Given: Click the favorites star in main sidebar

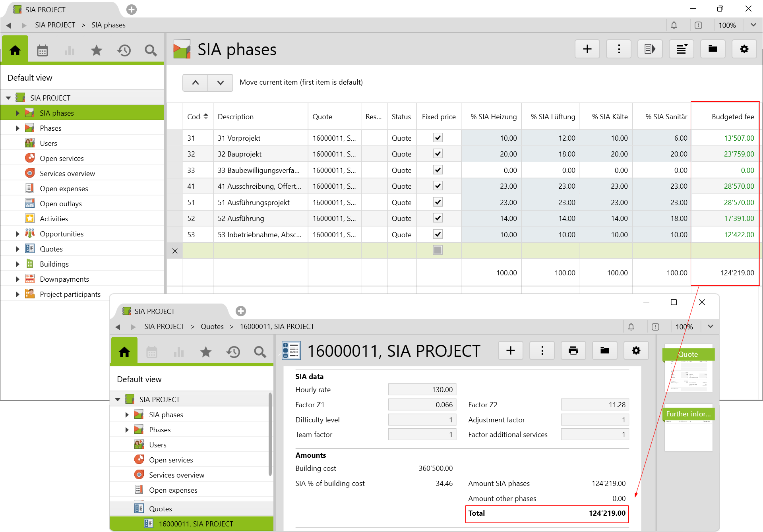Looking at the screenshot, I should click(97, 50).
